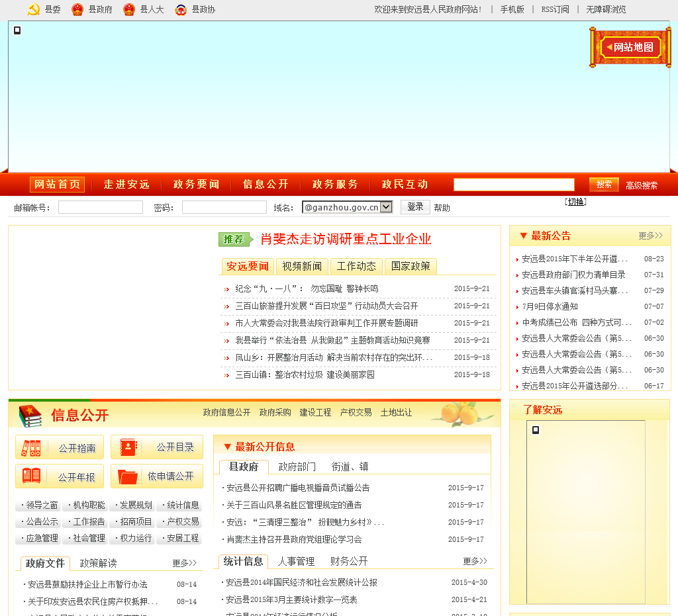Click 更多>> next to 财务公开 tab

coord(475,561)
